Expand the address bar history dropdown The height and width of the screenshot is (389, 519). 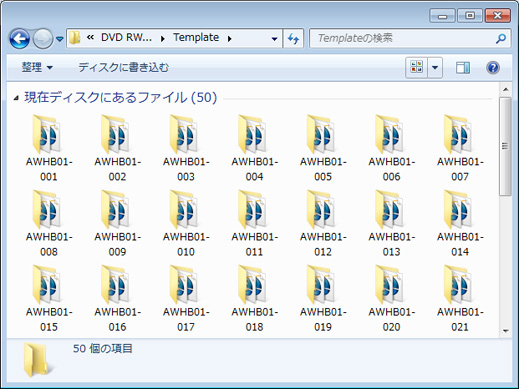[274, 39]
